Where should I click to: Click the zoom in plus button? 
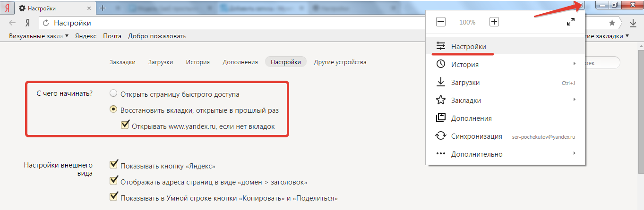494,22
